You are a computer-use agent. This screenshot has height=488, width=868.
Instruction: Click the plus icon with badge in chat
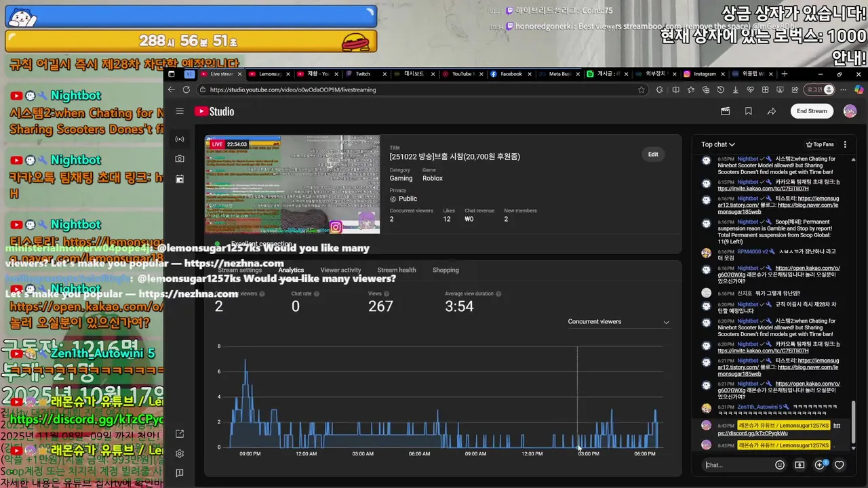tap(820, 465)
